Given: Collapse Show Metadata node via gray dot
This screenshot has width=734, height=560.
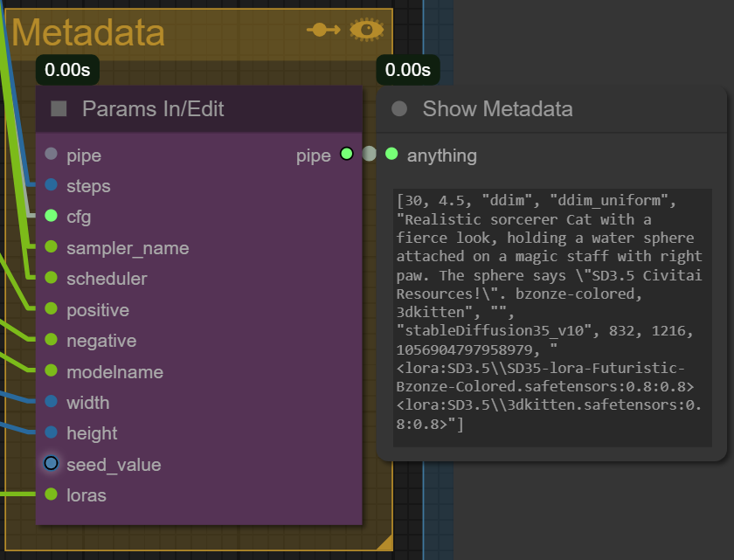Looking at the screenshot, I should click(x=399, y=108).
